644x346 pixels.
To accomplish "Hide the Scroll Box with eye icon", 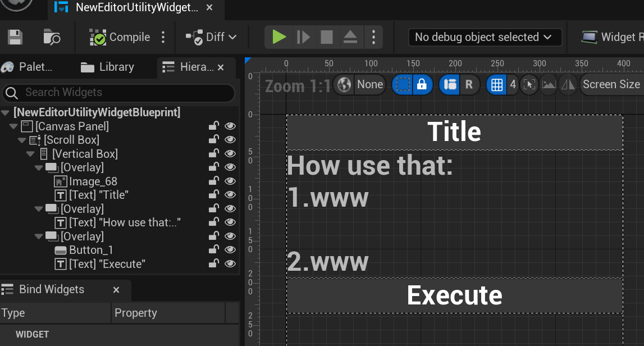I will point(230,140).
